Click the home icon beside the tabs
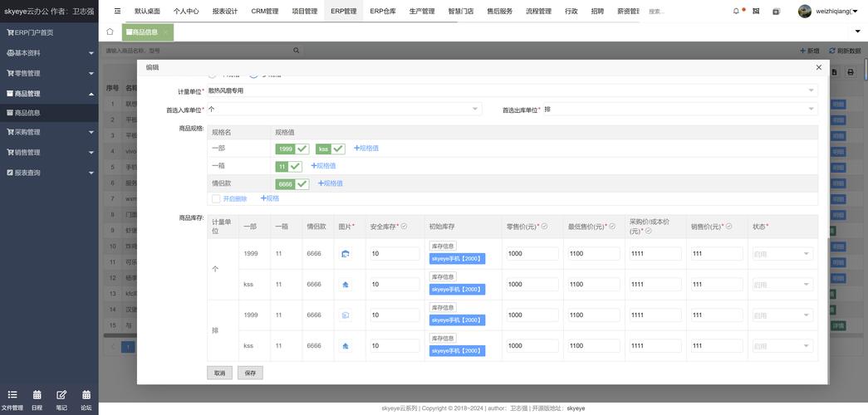868x415 pixels. pyautogui.click(x=110, y=32)
